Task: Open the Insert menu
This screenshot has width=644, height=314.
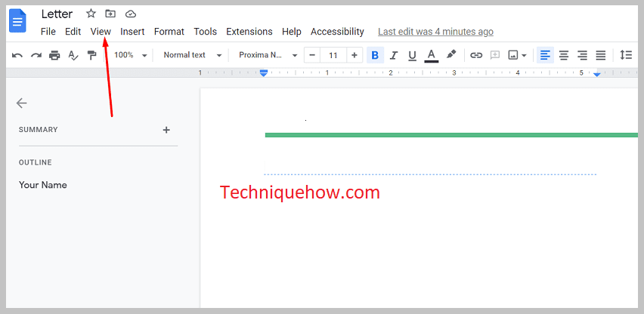Action: (x=132, y=32)
